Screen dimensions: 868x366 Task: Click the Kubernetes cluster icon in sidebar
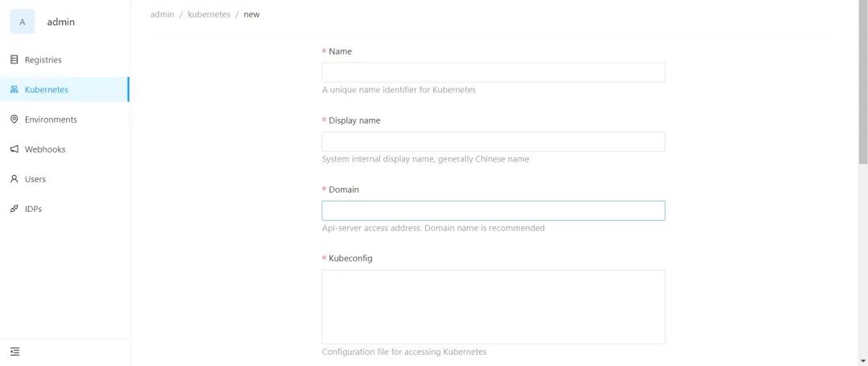14,90
